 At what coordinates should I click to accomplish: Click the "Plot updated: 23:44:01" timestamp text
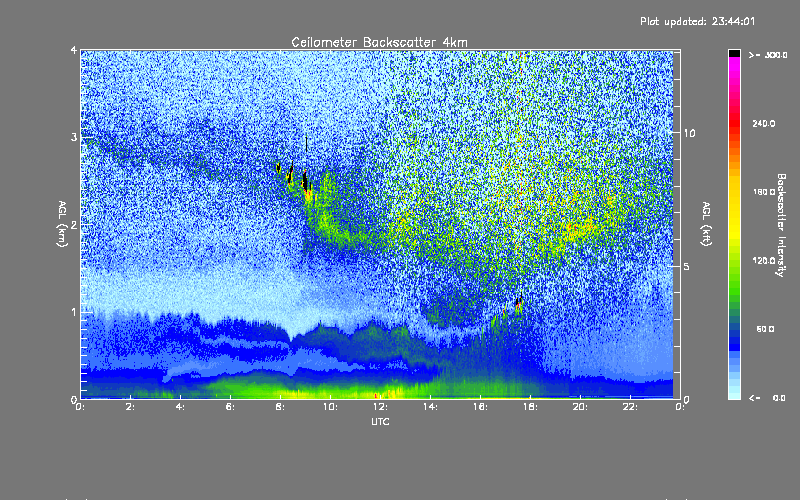(697, 21)
